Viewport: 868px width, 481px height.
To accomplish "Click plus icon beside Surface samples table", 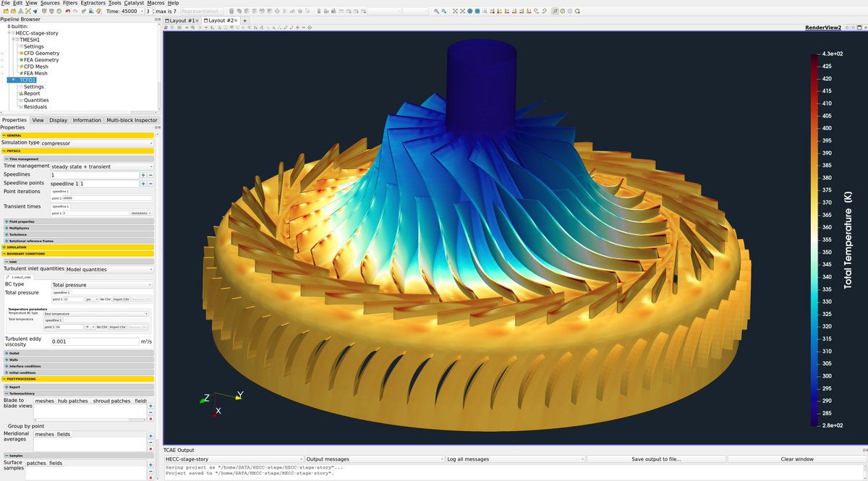I will point(150,465).
